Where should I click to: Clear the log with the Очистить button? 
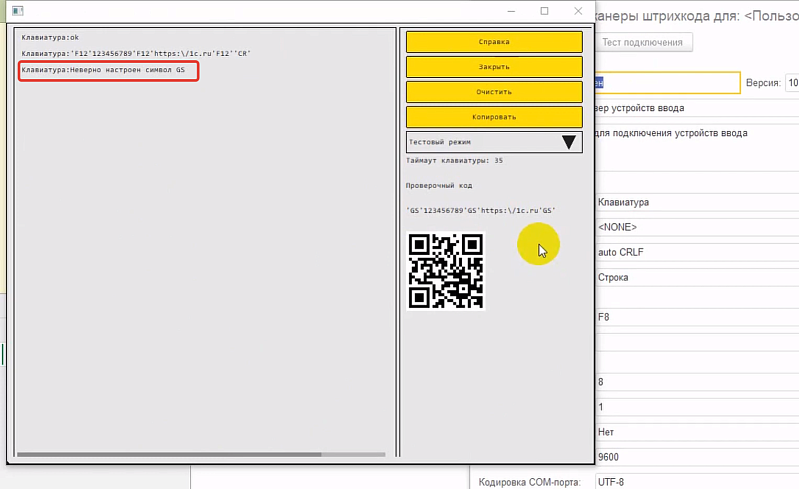pyautogui.click(x=494, y=92)
